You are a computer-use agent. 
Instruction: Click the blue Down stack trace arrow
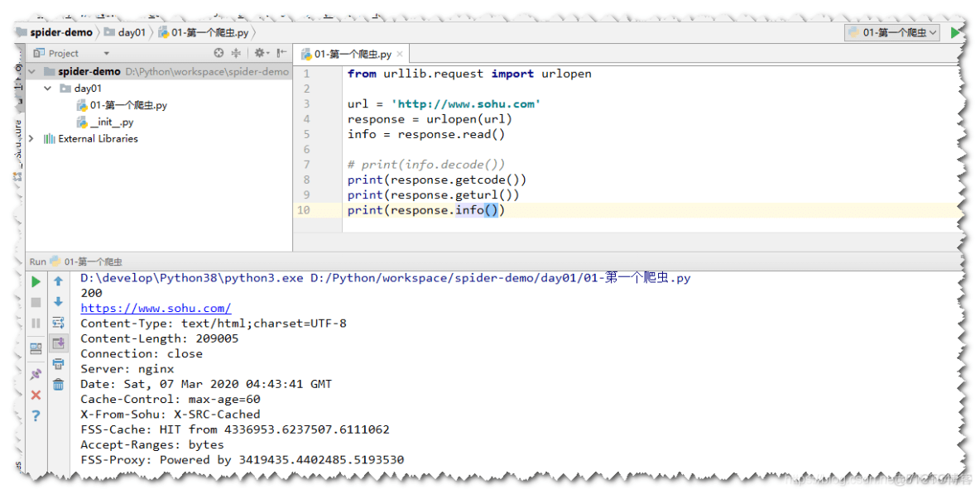[x=58, y=302]
